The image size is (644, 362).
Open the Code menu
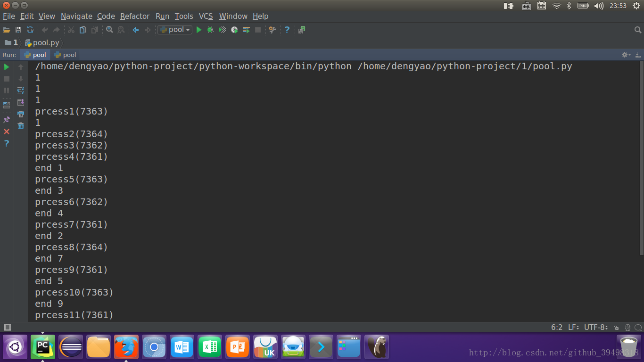[x=106, y=16]
